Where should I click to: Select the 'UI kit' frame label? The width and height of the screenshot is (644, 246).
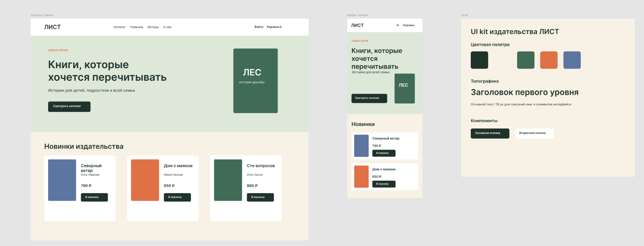[x=464, y=15]
